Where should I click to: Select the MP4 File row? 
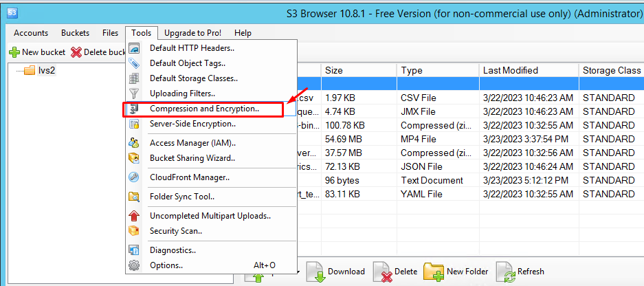click(x=470, y=139)
